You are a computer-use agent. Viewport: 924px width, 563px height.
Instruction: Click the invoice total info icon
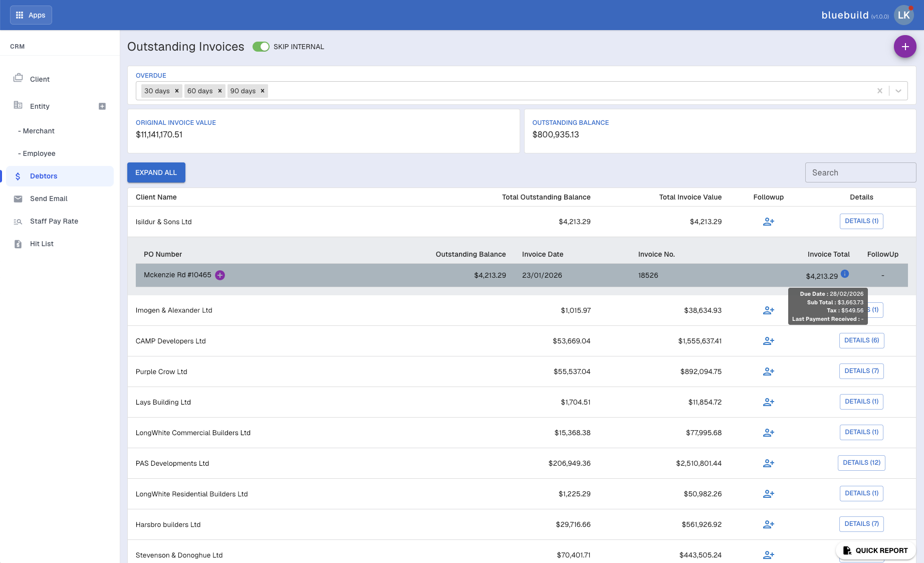tap(845, 274)
